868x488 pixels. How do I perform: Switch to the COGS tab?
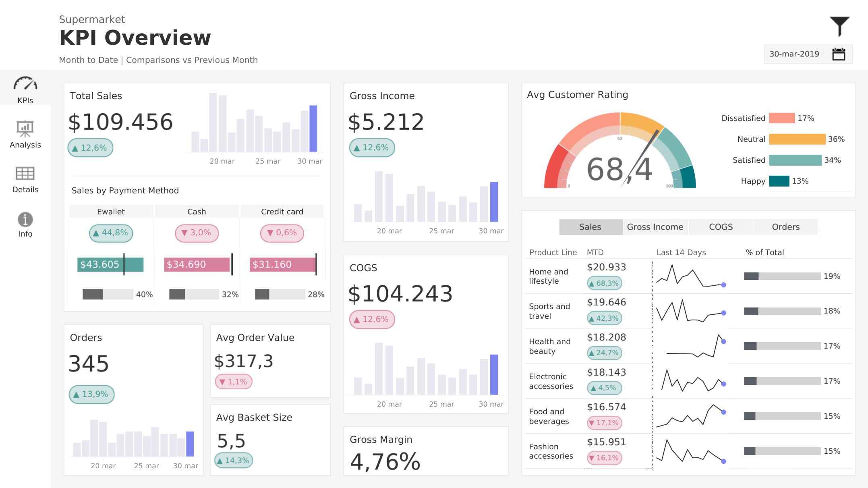pyautogui.click(x=721, y=227)
